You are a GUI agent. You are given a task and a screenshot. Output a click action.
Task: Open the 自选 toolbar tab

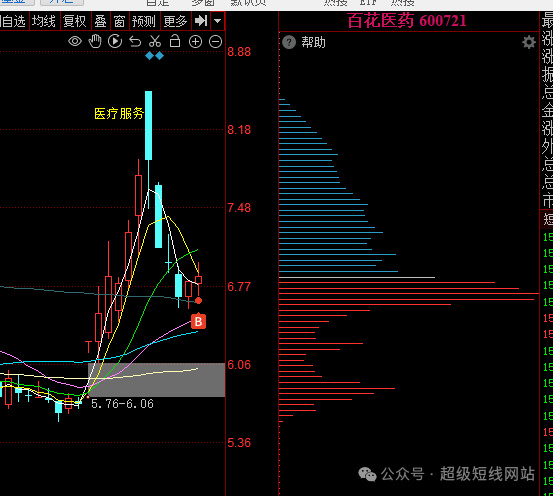click(14, 21)
